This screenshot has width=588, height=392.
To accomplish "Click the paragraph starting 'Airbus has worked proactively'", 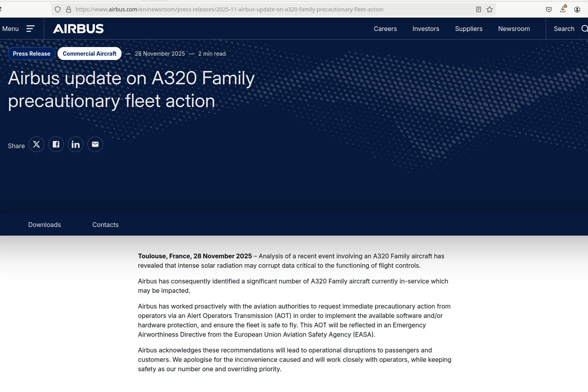I will [x=294, y=320].
